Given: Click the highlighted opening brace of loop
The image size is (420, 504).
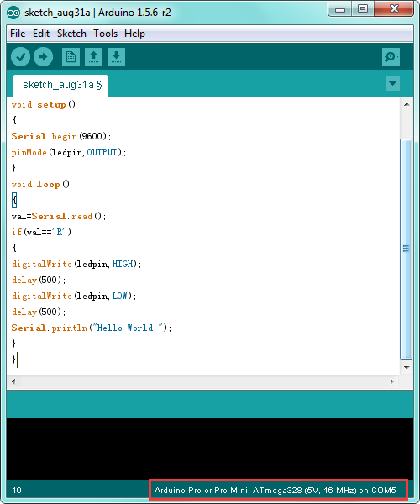Looking at the screenshot, I should [14, 200].
